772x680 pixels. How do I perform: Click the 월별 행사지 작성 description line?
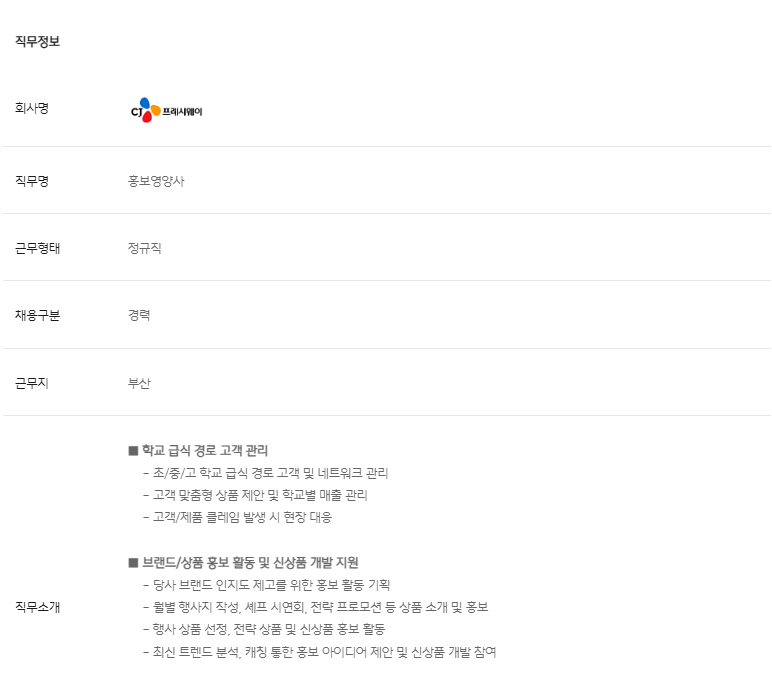[316, 607]
